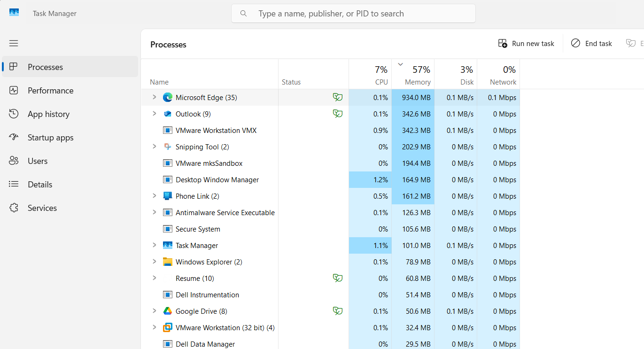Screen dimensions: 644x349
Task: Select the Microsoft Edge memory value 934.0 MB
Action: pyautogui.click(x=416, y=97)
